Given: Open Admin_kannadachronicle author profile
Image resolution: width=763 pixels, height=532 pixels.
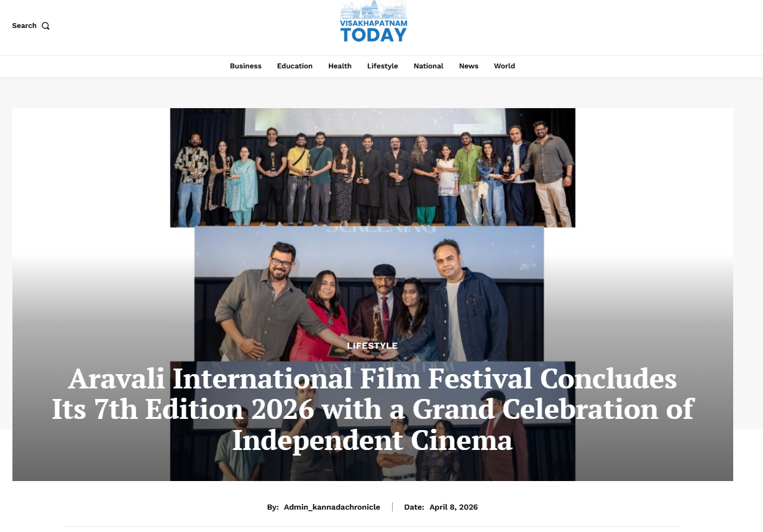Looking at the screenshot, I should click(332, 507).
